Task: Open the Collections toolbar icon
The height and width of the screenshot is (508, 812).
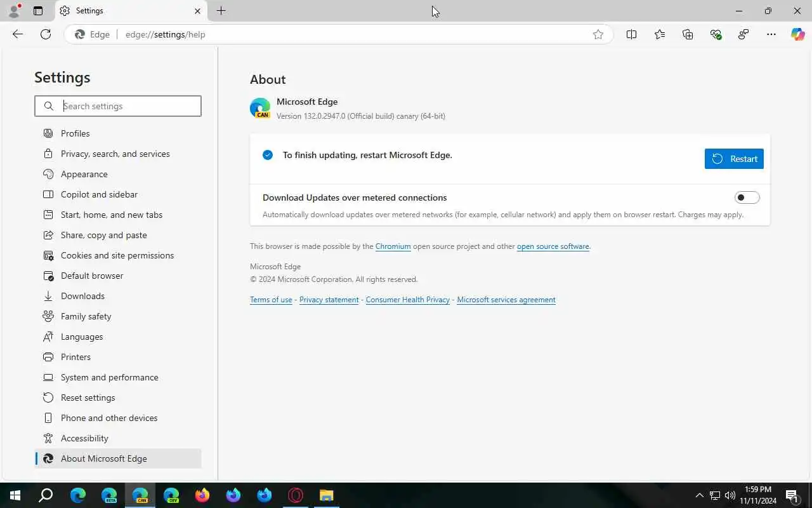Action: [x=688, y=34]
